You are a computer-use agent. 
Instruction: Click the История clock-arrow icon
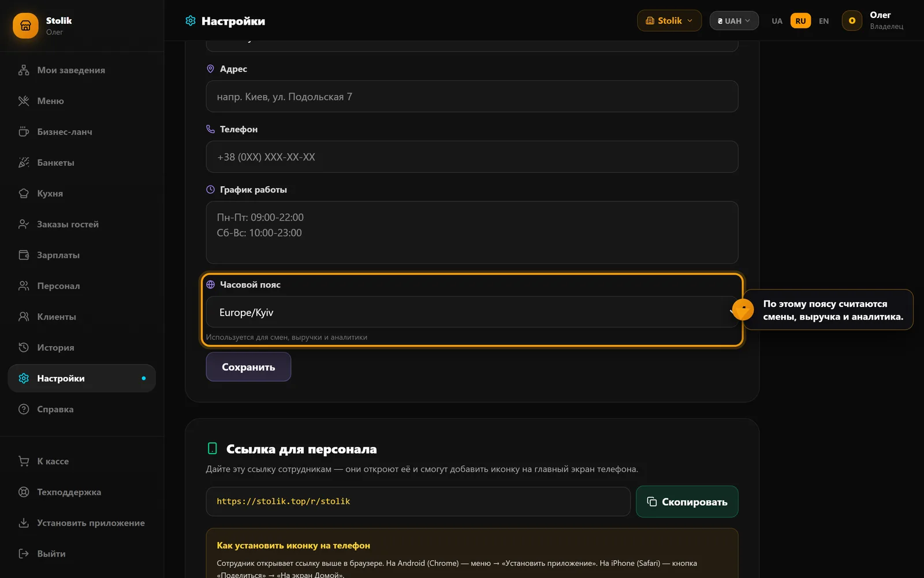[x=24, y=347]
